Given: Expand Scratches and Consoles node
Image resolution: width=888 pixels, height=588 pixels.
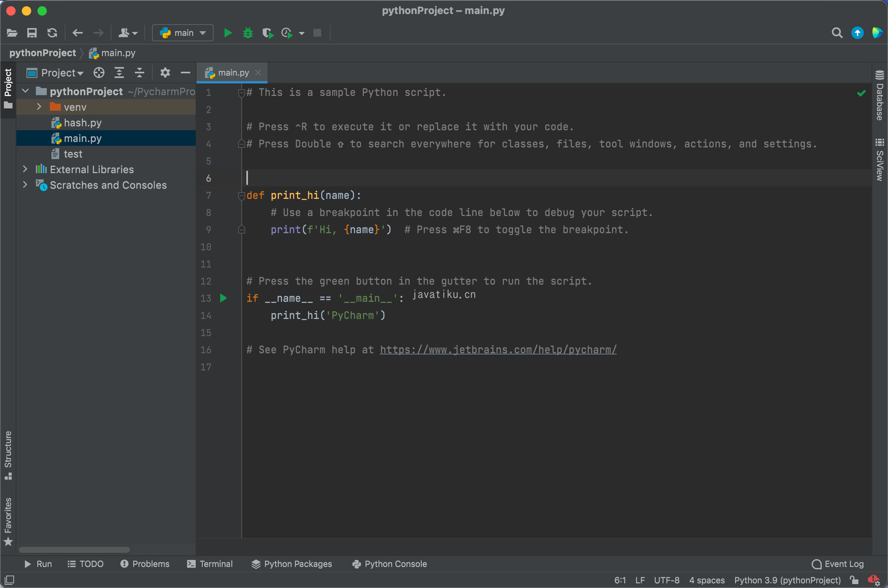Looking at the screenshot, I should [x=25, y=185].
